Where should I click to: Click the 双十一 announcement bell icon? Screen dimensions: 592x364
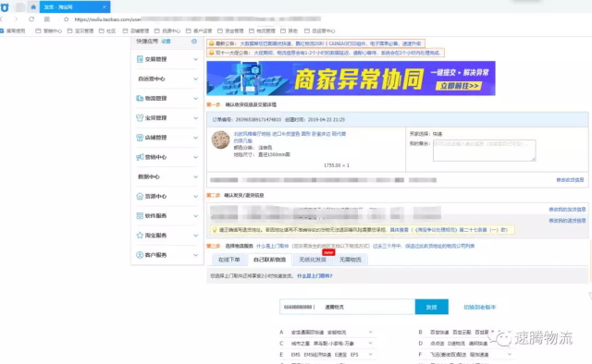212,53
